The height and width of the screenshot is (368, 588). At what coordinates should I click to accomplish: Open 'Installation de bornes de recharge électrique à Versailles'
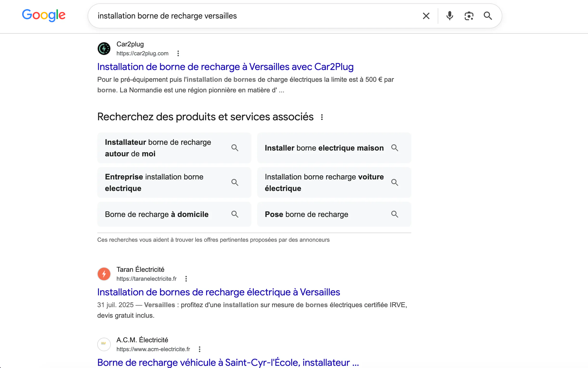[218, 292]
